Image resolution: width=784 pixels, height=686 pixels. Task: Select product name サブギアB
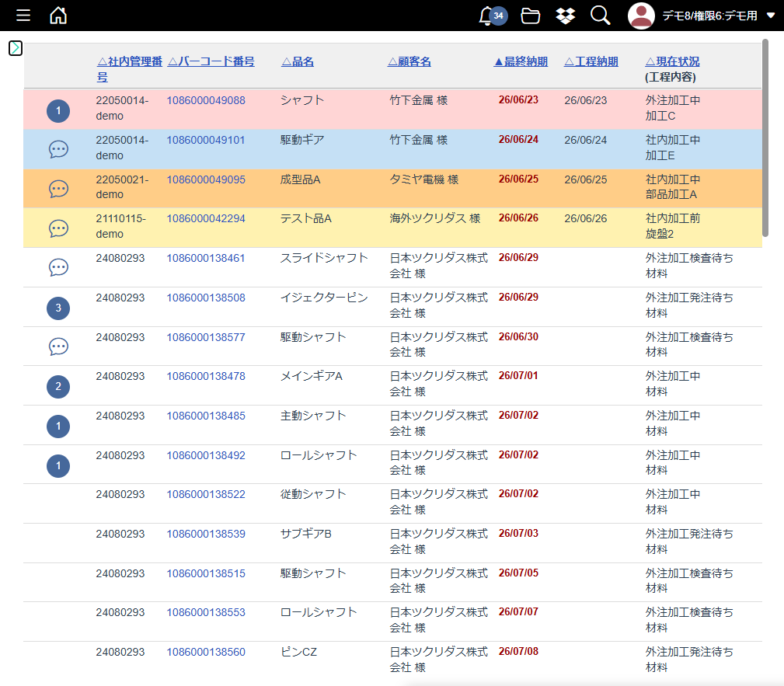306,534
